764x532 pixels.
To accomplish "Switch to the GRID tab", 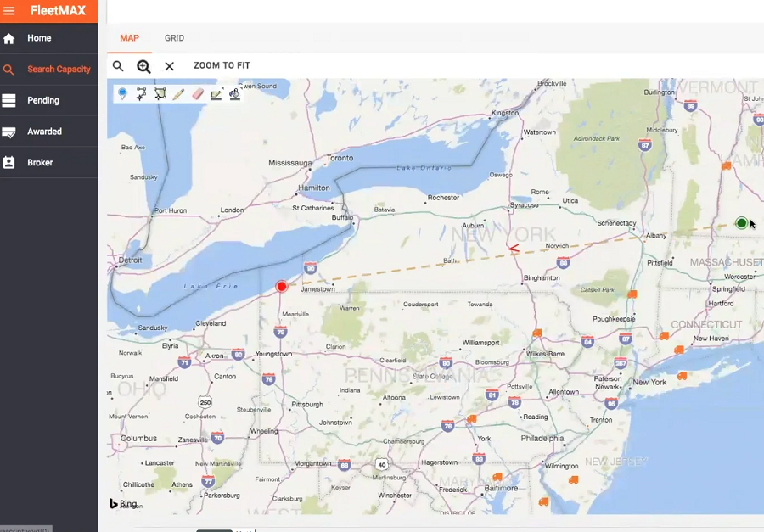I will [x=174, y=38].
